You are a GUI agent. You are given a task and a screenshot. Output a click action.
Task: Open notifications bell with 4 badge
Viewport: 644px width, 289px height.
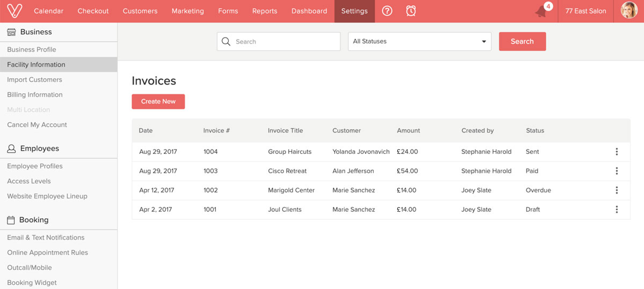(x=541, y=11)
